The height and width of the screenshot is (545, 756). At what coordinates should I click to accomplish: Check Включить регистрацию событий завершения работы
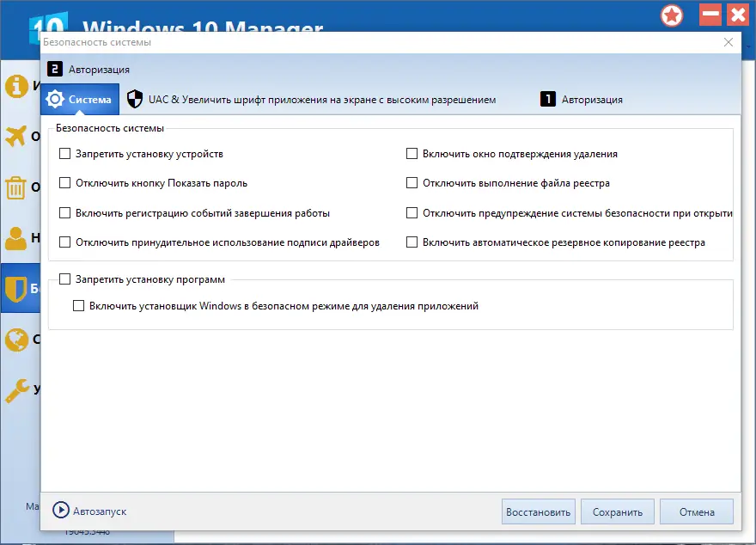64,213
